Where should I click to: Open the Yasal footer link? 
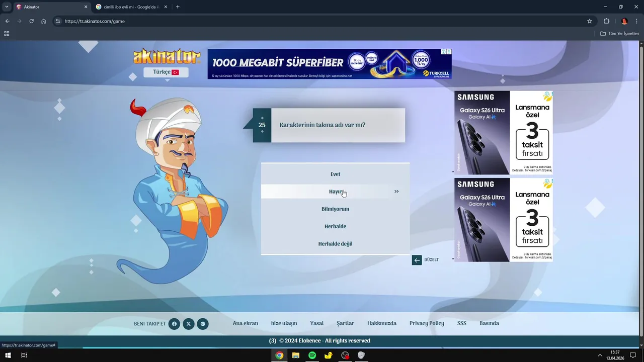point(317,323)
